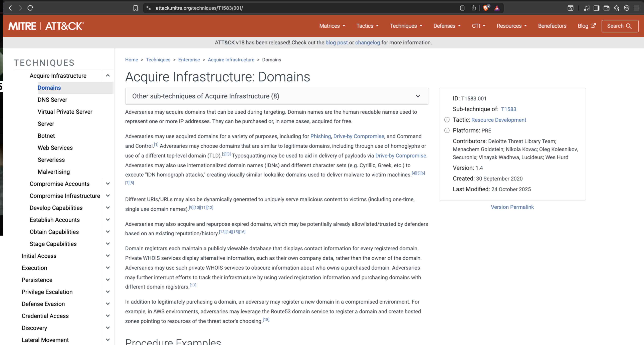644x345 pixels.
Task: Open the CTI dropdown menu
Action: click(479, 26)
